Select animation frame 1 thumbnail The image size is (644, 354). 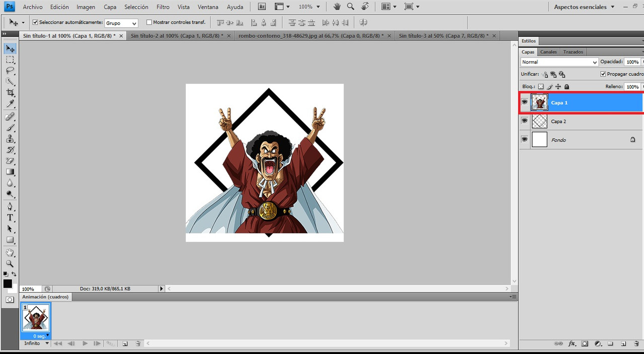(36, 318)
